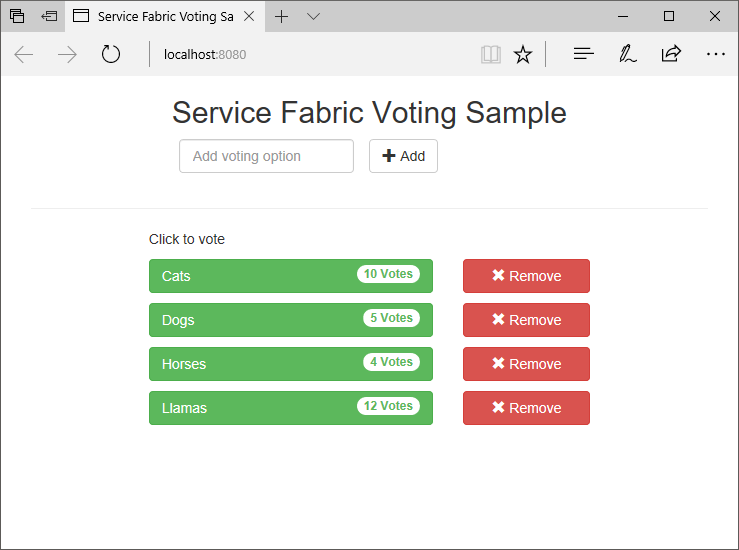Open the tabs you've set aside icon
Viewport: 739px width, 550px height.
click(x=17, y=16)
